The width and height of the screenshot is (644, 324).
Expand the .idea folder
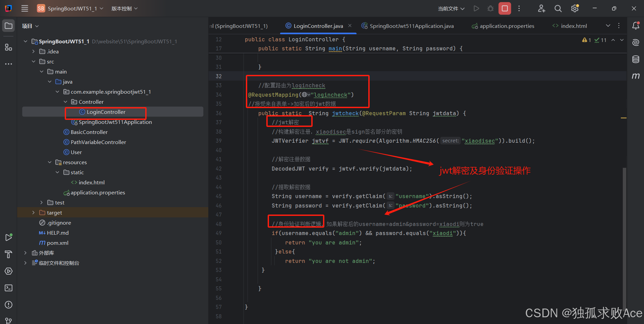point(34,51)
